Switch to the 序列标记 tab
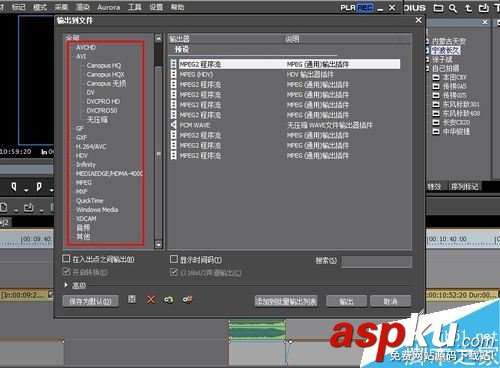This screenshot has height=368, width=500. [465, 186]
